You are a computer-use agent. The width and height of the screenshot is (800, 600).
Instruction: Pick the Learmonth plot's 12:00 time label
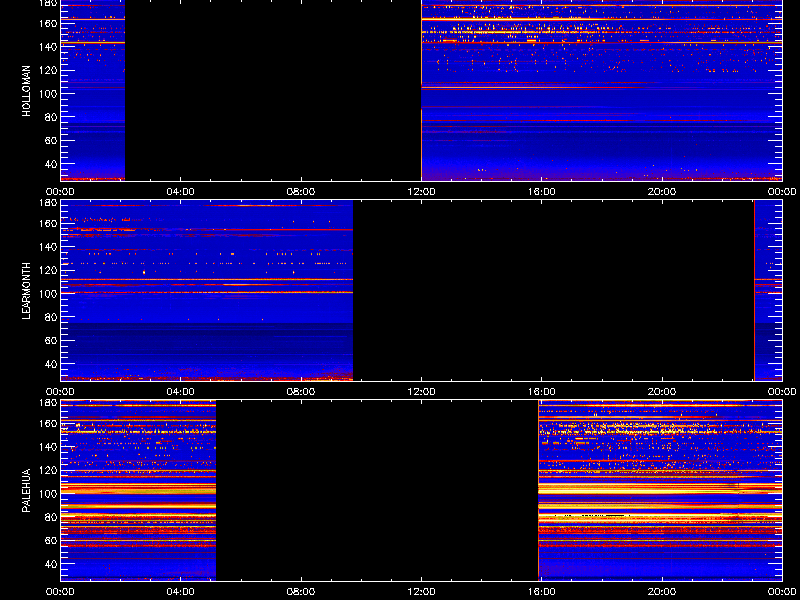tap(421, 392)
